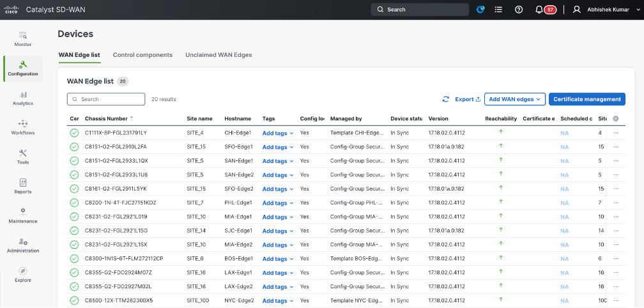Open Add tags dropdown for SFO-Edge2
The height and width of the screenshot is (308, 644).
pyautogui.click(x=278, y=189)
